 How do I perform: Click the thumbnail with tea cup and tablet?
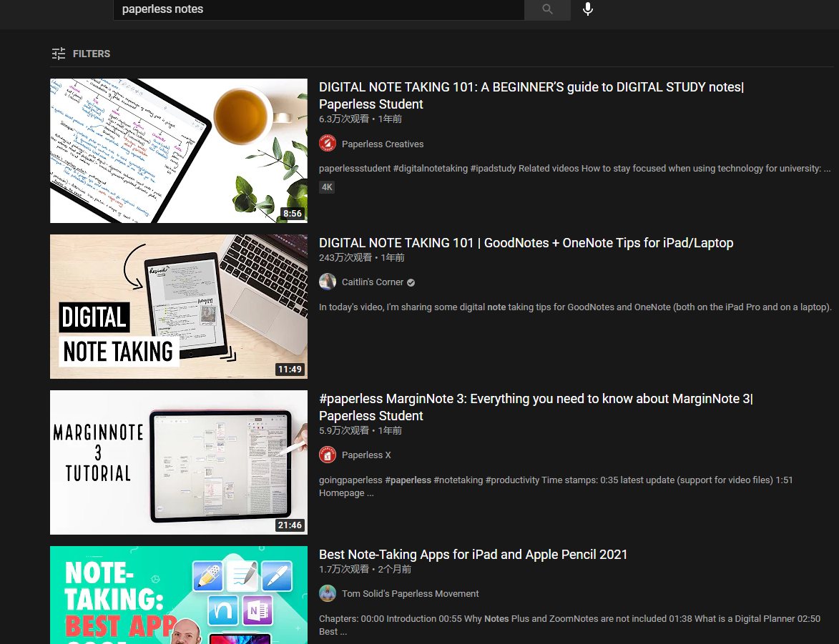tap(179, 151)
